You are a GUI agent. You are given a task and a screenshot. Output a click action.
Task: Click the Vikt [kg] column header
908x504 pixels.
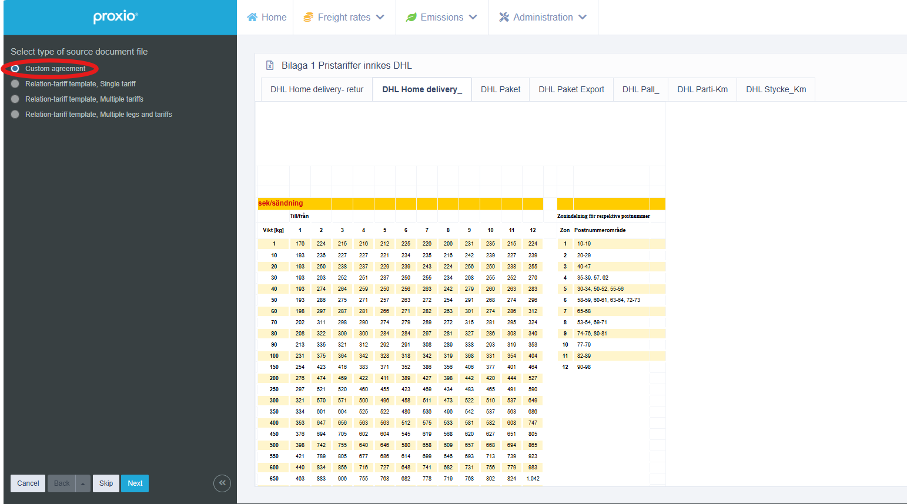click(x=273, y=230)
